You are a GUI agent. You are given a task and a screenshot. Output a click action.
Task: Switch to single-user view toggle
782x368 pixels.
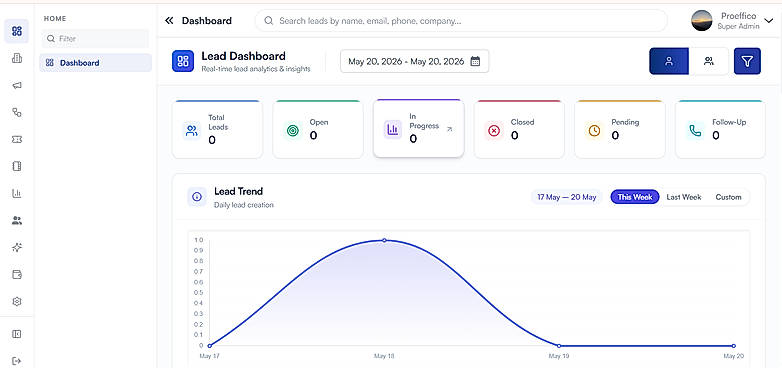(x=669, y=61)
